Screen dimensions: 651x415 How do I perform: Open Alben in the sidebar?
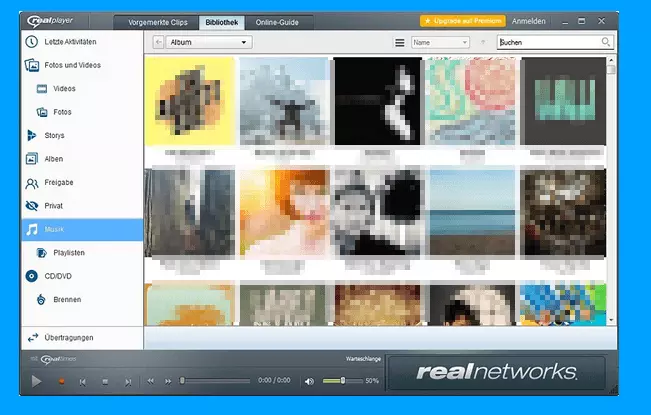coord(82,159)
